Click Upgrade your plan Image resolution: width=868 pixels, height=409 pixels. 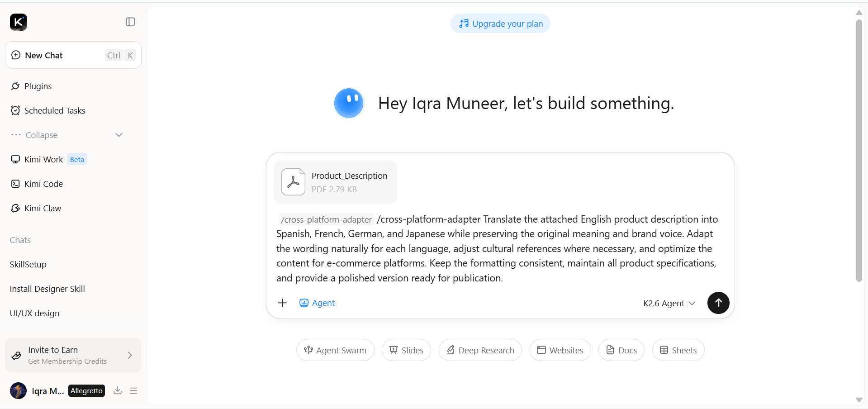point(500,24)
